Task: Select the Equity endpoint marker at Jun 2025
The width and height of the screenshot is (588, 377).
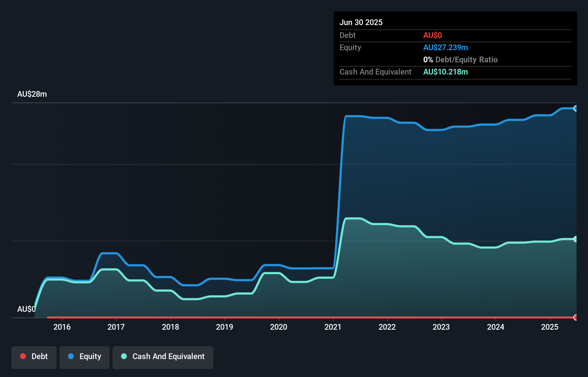Action: pos(575,108)
